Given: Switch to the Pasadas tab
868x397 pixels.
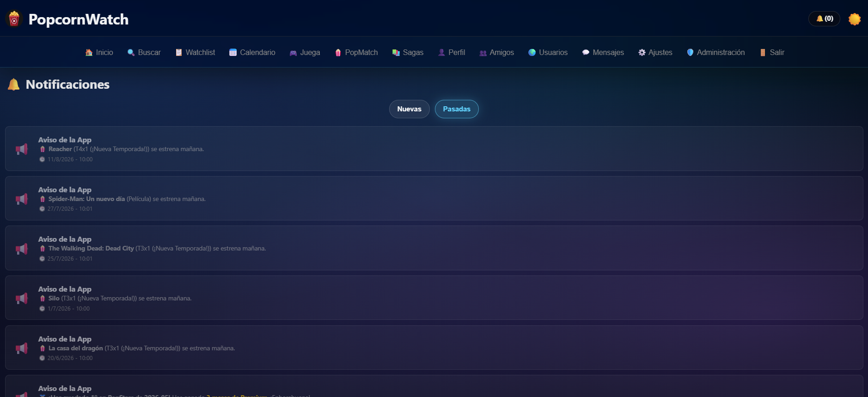Looking at the screenshot, I should [x=457, y=109].
